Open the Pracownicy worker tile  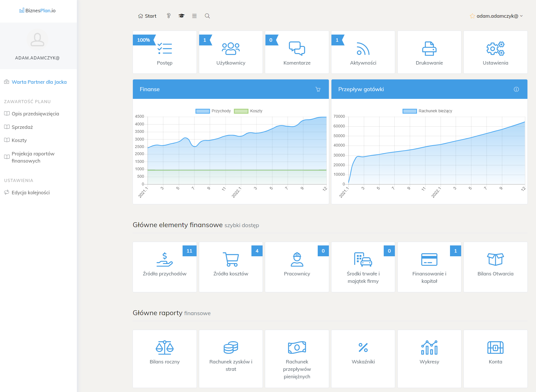[297, 267]
